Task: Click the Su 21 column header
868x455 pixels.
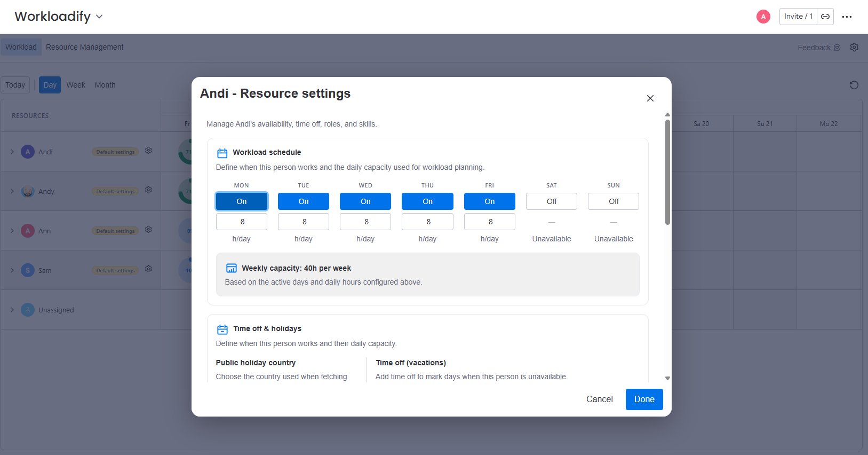Action: click(x=765, y=123)
